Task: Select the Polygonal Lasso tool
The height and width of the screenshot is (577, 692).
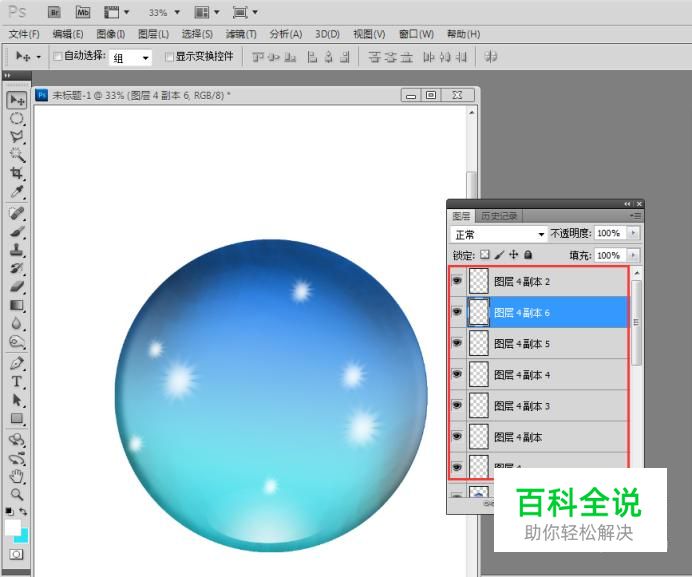Action: 17,137
